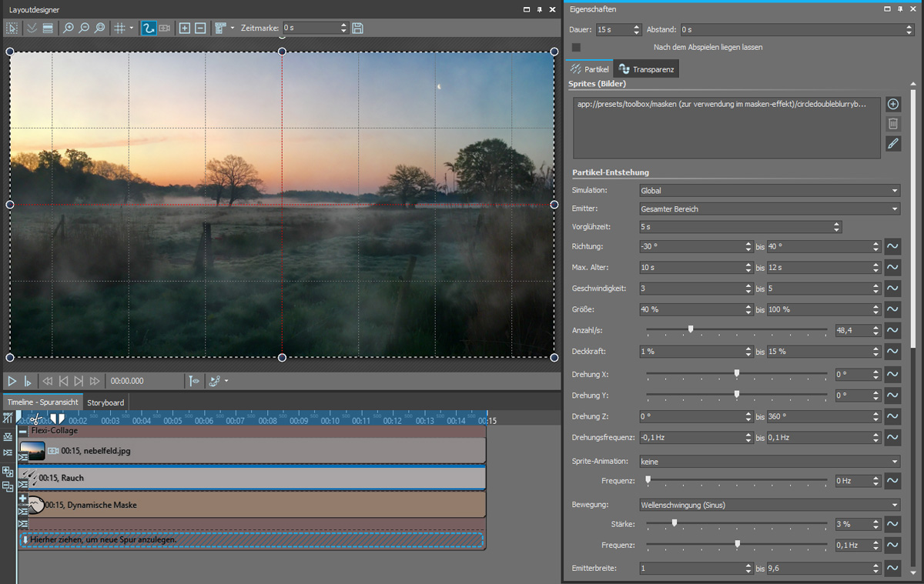
Task: Open the Simulation dropdown
Action: coord(768,191)
